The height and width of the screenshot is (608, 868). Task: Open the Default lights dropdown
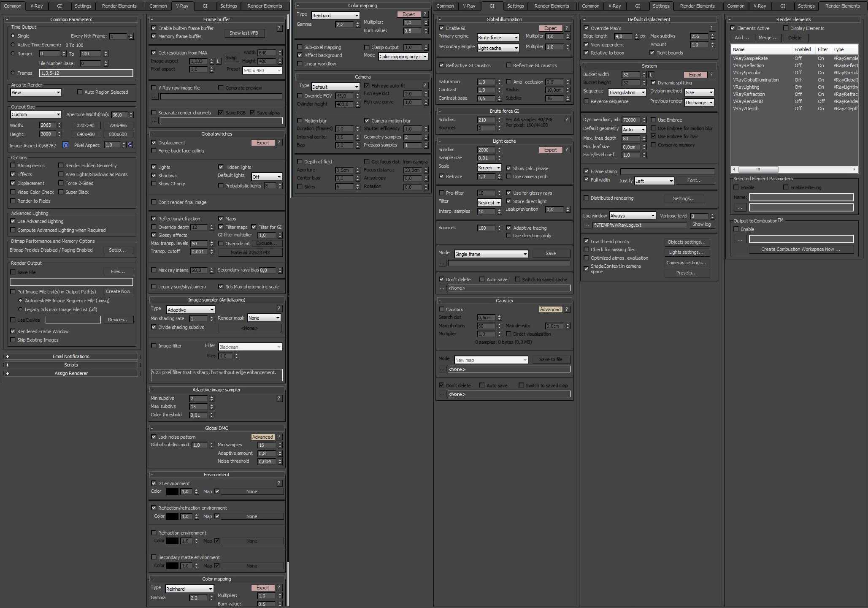[266, 177]
